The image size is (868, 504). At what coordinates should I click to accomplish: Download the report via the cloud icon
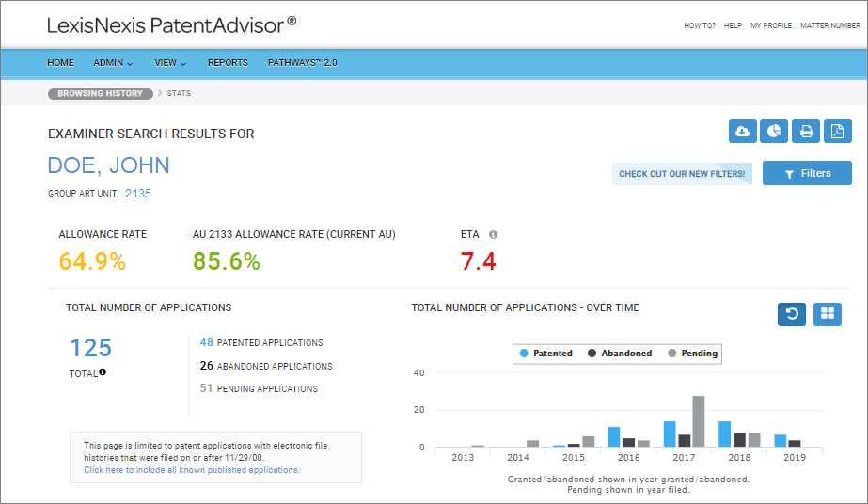742,131
